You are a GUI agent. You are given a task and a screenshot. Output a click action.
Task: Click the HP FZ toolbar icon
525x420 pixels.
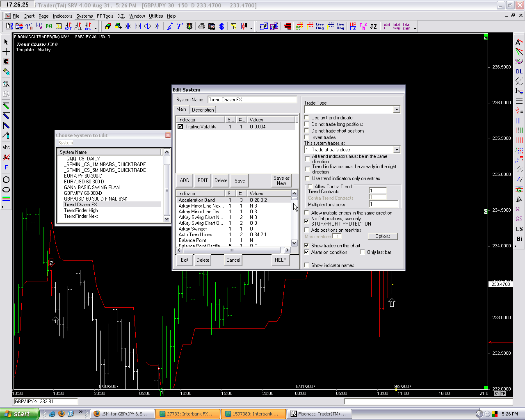click(353, 26)
